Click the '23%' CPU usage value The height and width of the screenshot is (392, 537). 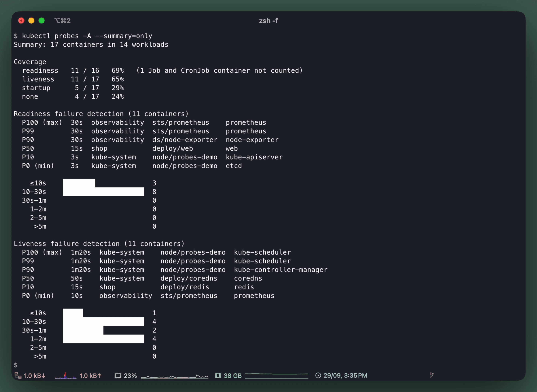click(x=130, y=376)
